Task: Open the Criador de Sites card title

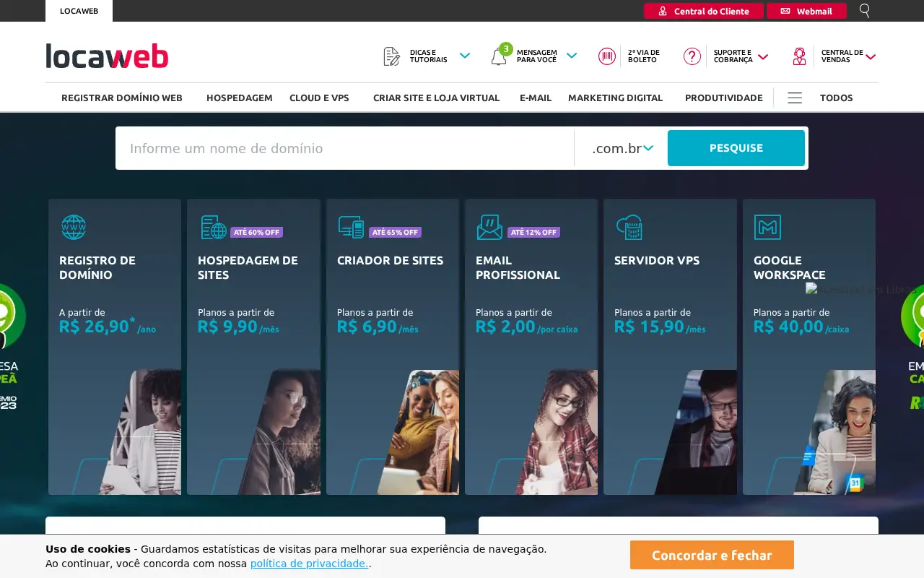Action: tap(391, 260)
